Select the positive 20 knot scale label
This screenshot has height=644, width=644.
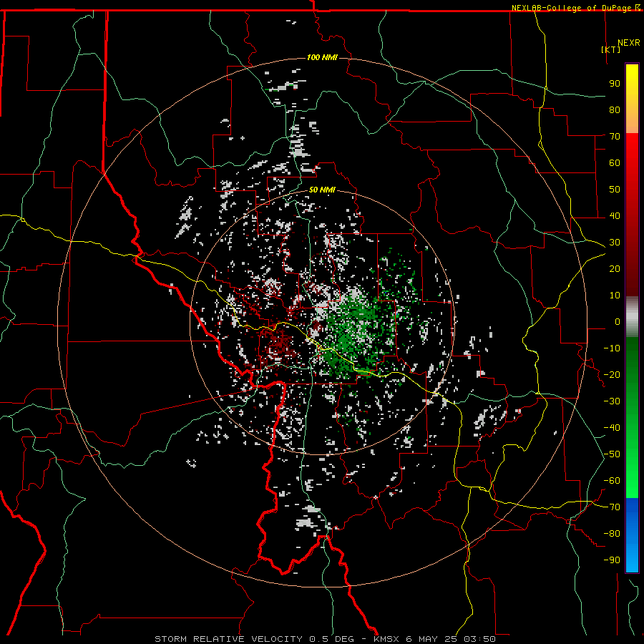pos(615,268)
